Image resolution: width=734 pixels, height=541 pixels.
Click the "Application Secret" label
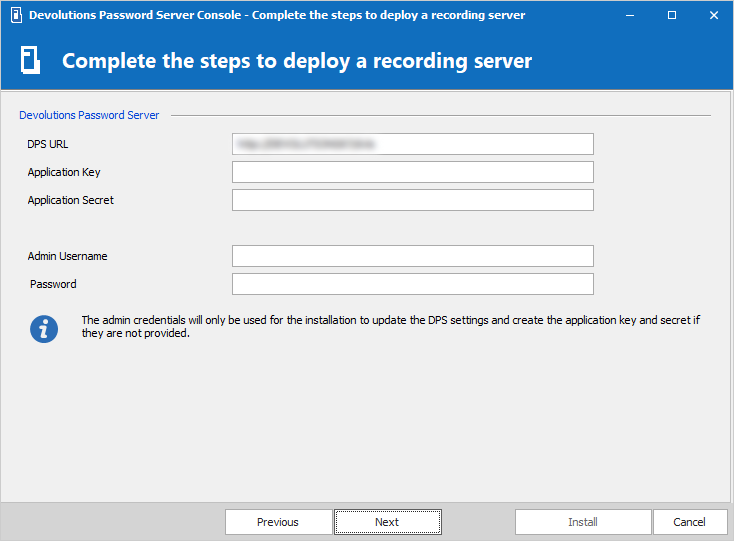(70, 200)
